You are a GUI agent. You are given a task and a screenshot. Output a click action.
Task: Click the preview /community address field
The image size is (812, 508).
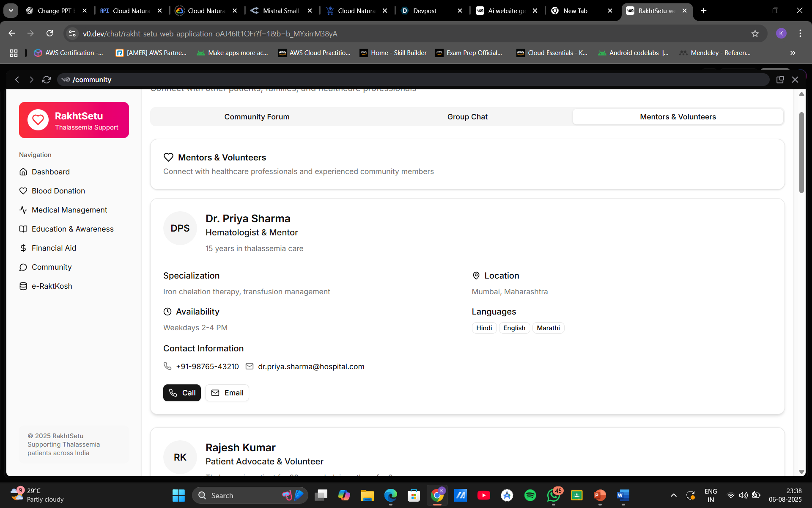tap(381, 80)
